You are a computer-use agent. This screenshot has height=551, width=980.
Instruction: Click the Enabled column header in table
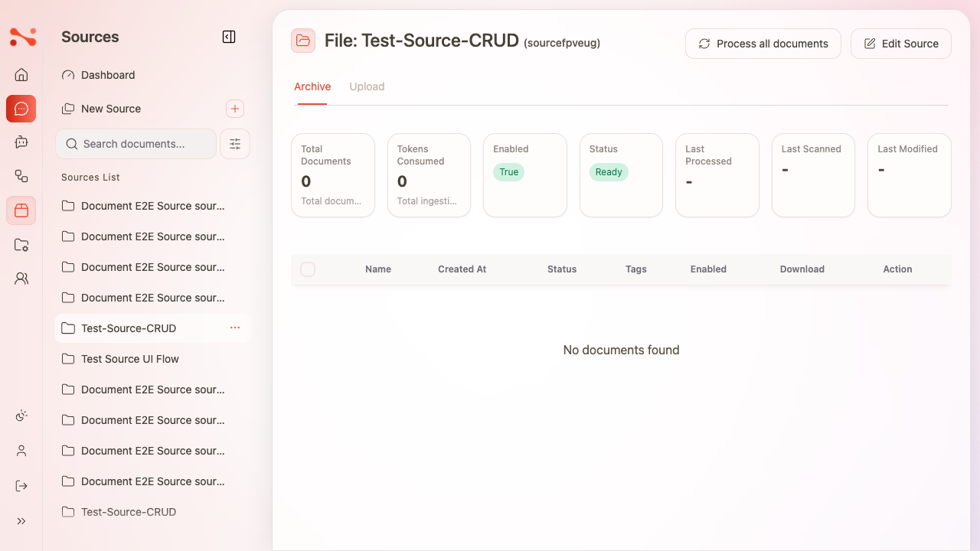click(708, 269)
